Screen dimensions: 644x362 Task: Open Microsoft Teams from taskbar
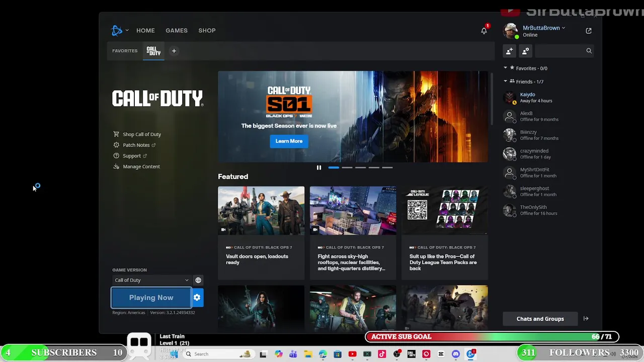tap(293, 354)
